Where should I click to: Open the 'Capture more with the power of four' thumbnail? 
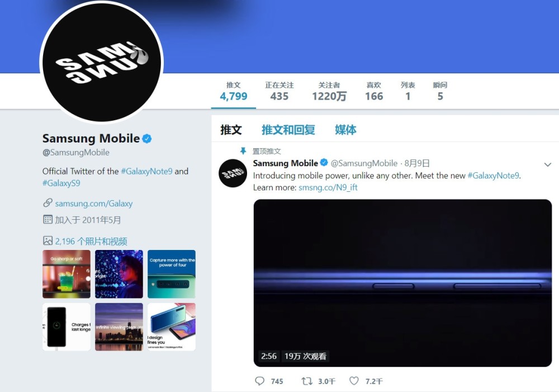172,274
